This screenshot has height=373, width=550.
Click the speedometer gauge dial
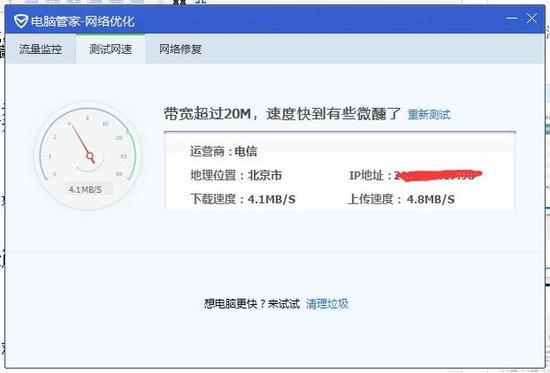[88, 156]
